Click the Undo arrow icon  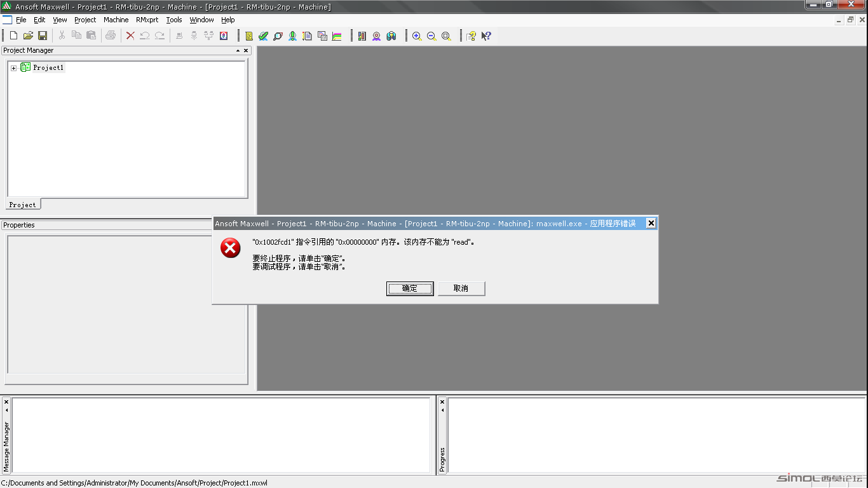point(145,36)
